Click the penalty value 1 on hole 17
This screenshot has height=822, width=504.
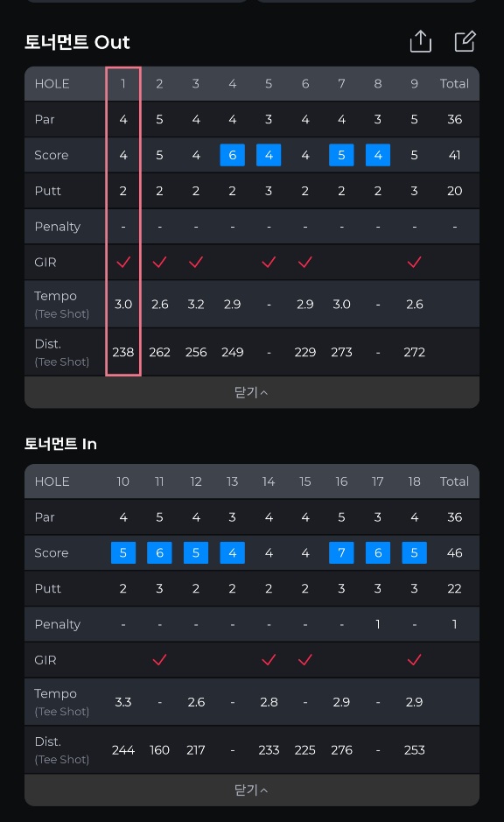(377, 624)
